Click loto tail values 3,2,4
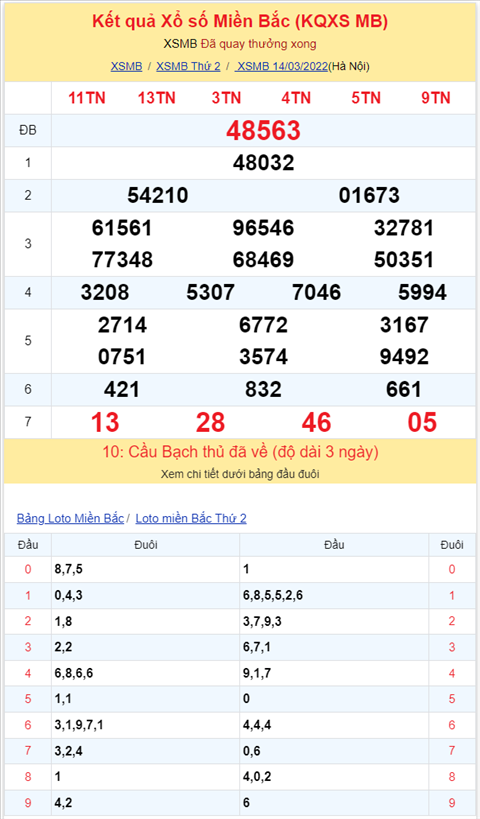 tap(68, 751)
